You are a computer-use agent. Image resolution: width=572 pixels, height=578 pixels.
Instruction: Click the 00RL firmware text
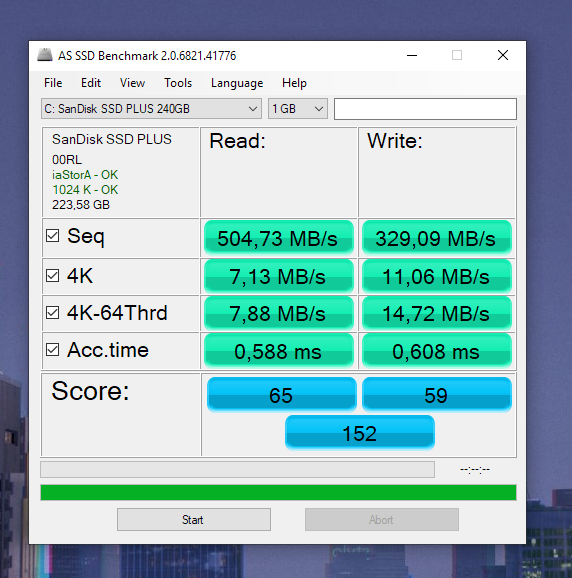click(x=67, y=160)
